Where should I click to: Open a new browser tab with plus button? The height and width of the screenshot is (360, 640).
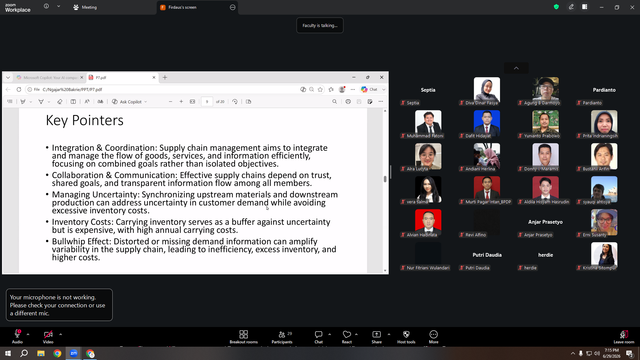click(165, 78)
